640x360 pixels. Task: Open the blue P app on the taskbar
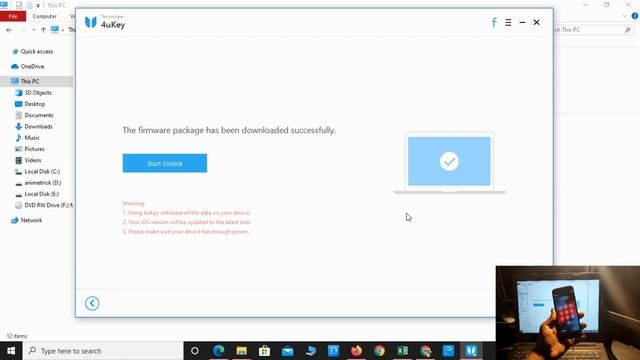pyautogui.click(x=448, y=351)
